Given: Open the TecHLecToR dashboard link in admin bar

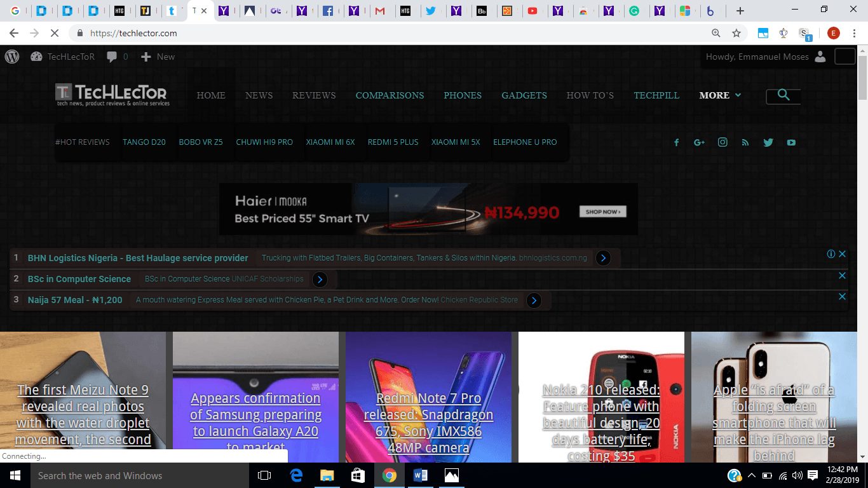Looking at the screenshot, I should tap(63, 57).
